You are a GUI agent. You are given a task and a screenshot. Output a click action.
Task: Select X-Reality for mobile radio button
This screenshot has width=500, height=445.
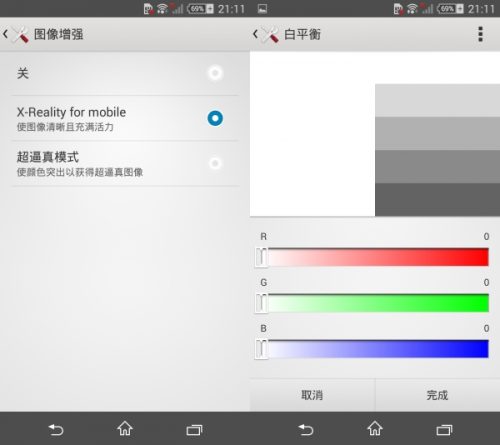[215, 118]
